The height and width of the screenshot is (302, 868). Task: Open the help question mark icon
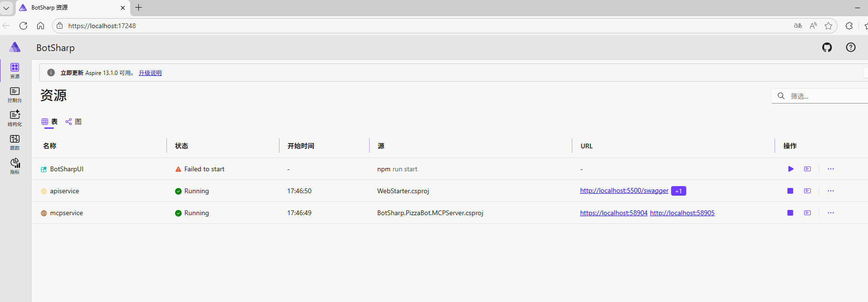tap(851, 47)
